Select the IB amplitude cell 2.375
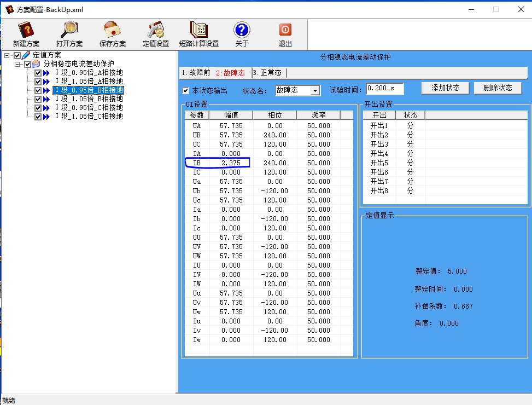 click(x=231, y=163)
